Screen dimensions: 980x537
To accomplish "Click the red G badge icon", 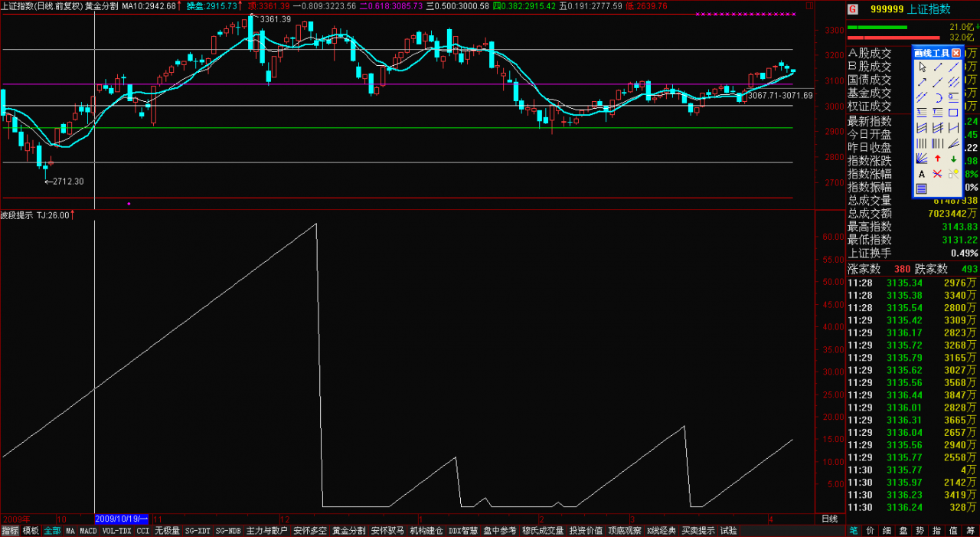I will tap(853, 9).
